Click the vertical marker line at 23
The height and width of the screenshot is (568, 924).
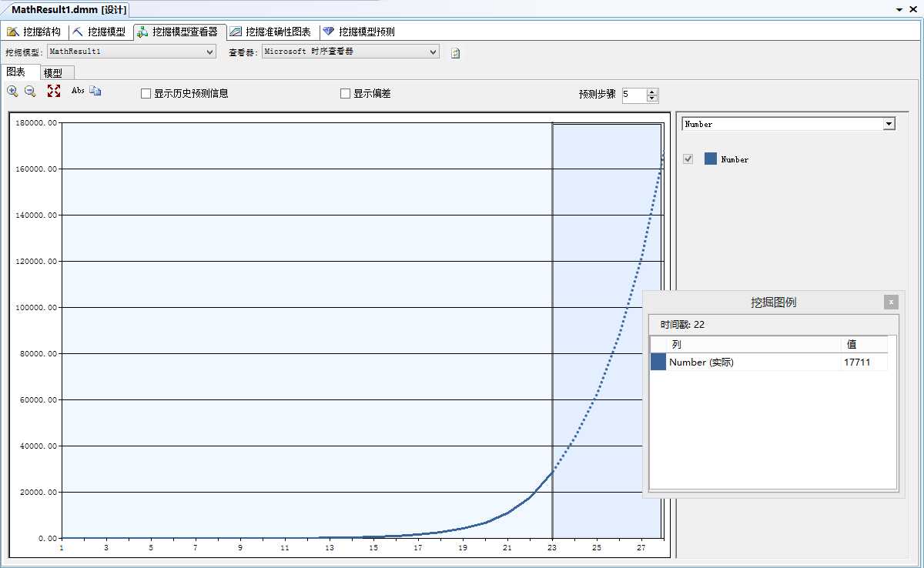(x=552, y=331)
